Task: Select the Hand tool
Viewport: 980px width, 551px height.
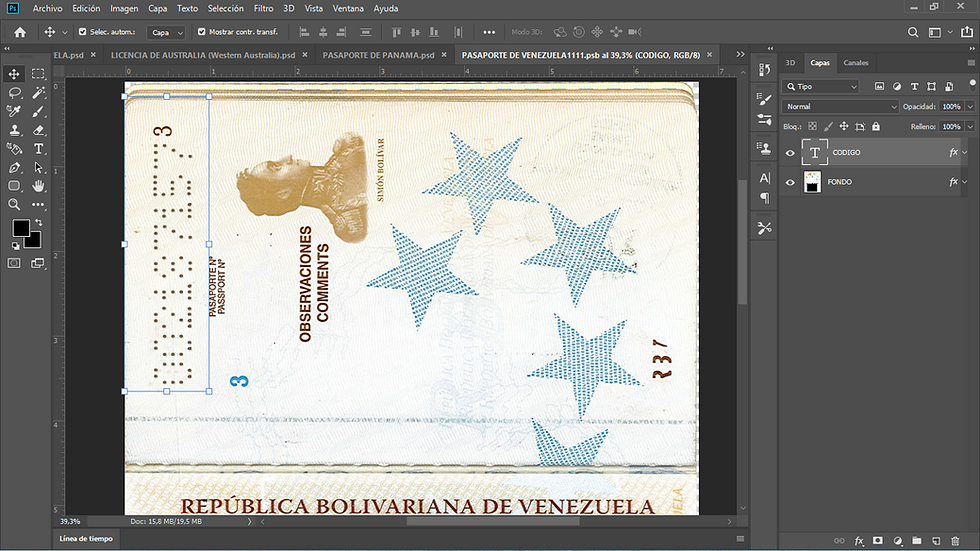Action: click(38, 186)
